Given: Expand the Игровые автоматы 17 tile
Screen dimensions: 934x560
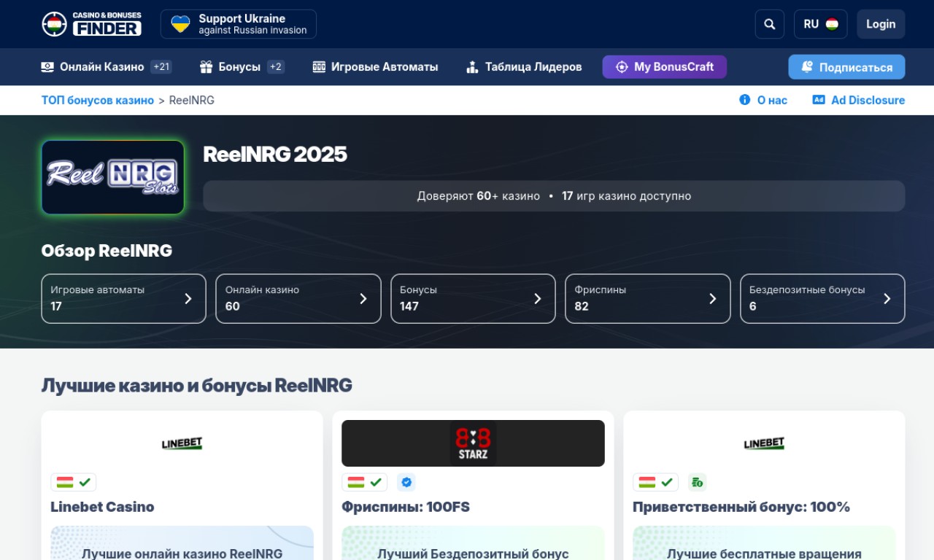Looking at the screenshot, I should (123, 298).
